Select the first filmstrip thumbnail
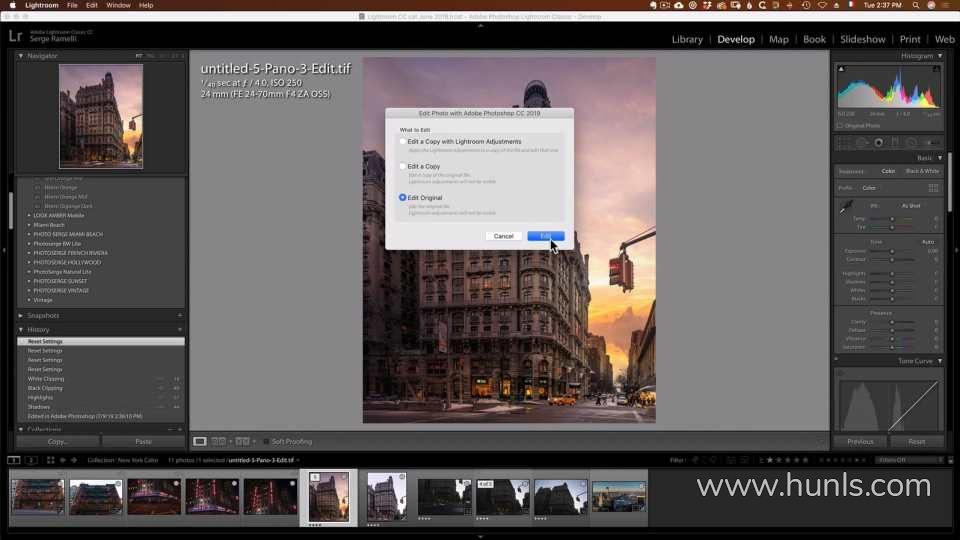960x540 pixels. tap(38, 496)
